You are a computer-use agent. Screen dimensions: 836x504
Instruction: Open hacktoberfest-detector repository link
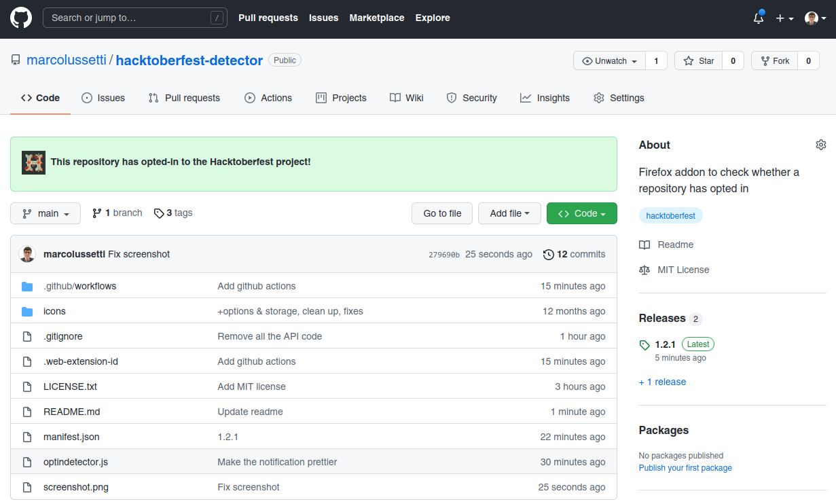(x=189, y=60)
